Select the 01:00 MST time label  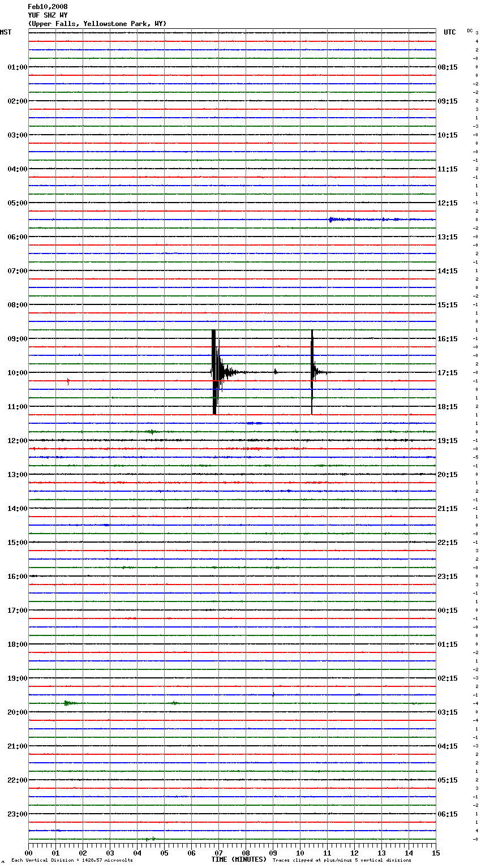coord(18,67)
